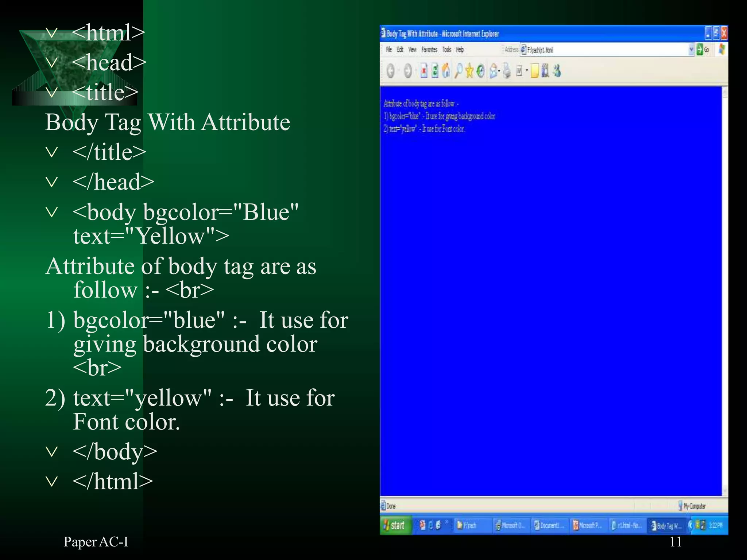Viewport: 747px width, 560px height.
Task: Minimize the Internet Explorer window
Action: (708, 33)
